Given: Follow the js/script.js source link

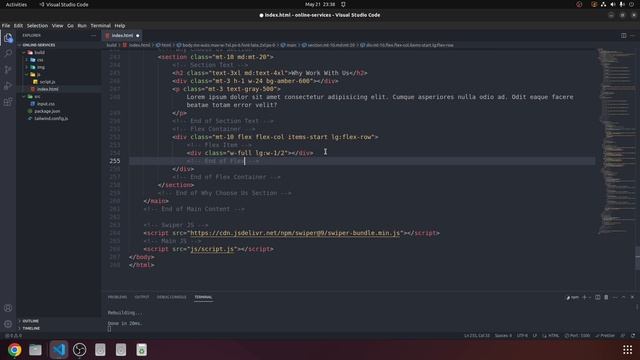Looking at the screenshot, I should (x=212, y=249).
